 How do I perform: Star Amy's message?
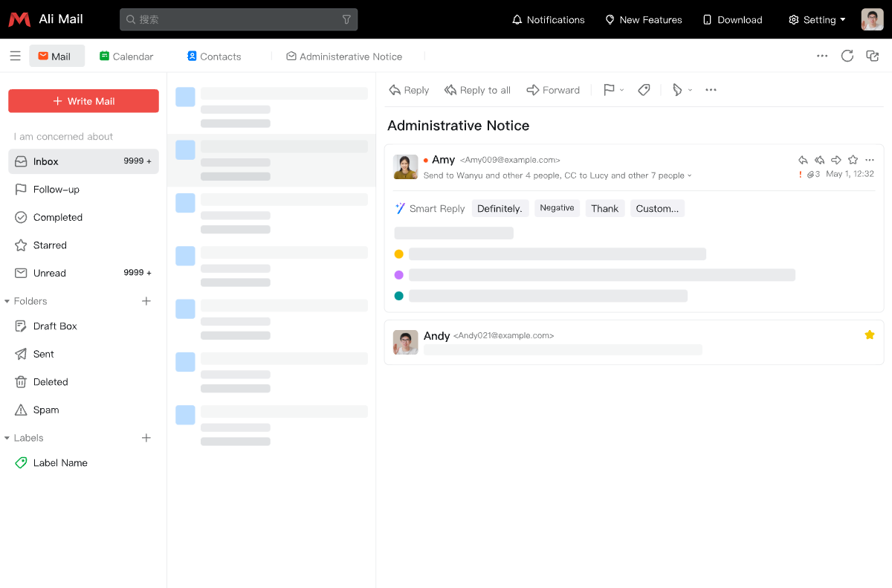pyautogui.click(x=853, y=160)
